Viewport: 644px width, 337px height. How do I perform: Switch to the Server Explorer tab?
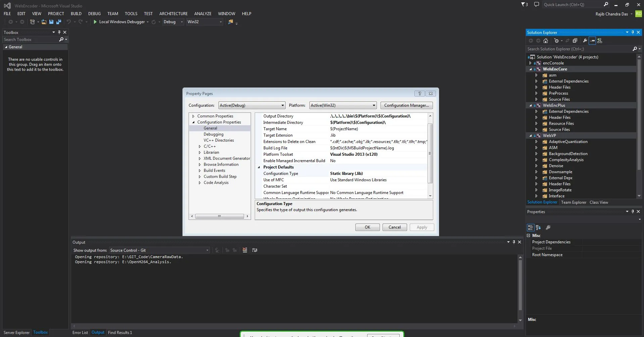click(16, 333)
